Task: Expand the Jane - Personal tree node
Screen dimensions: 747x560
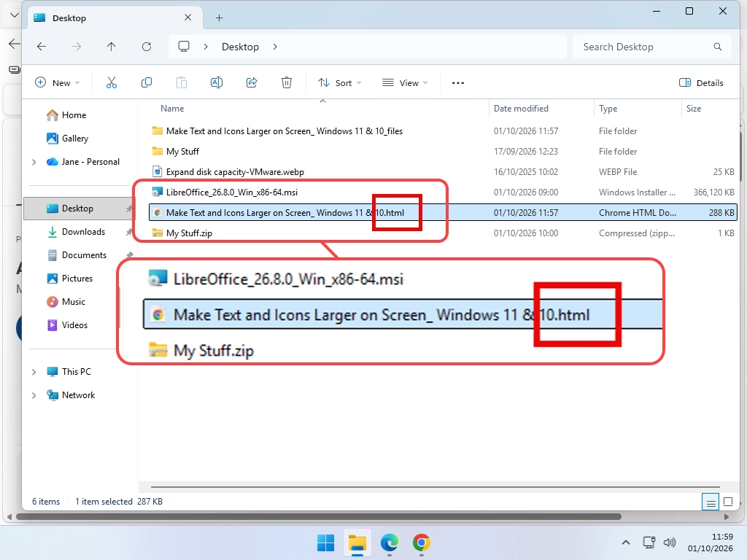Action: click(x=34, y=162)
